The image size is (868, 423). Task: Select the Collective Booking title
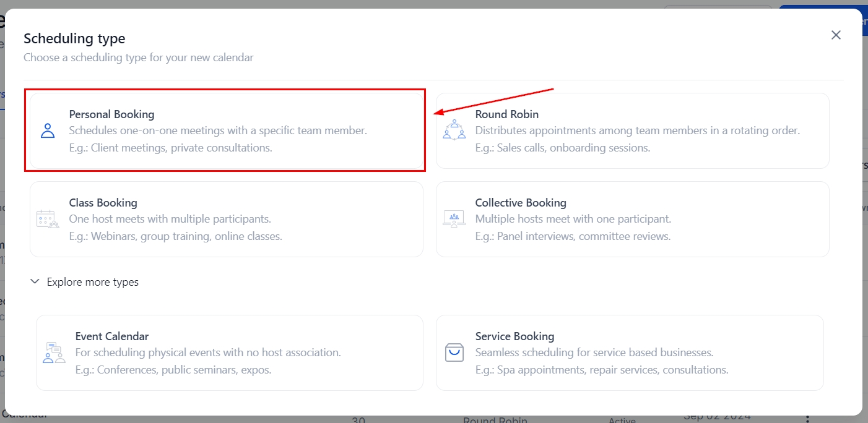tap(521, 203)
